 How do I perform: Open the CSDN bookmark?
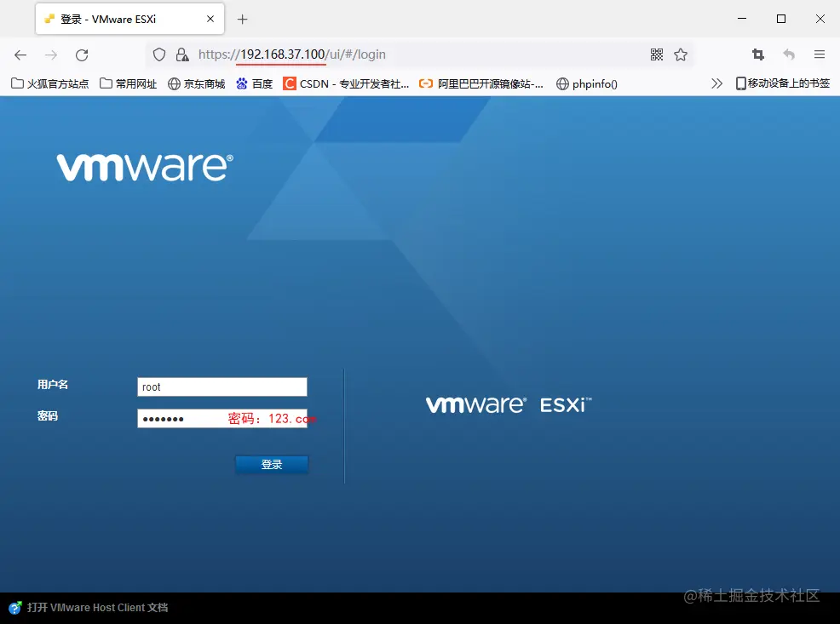pos(346,83)
